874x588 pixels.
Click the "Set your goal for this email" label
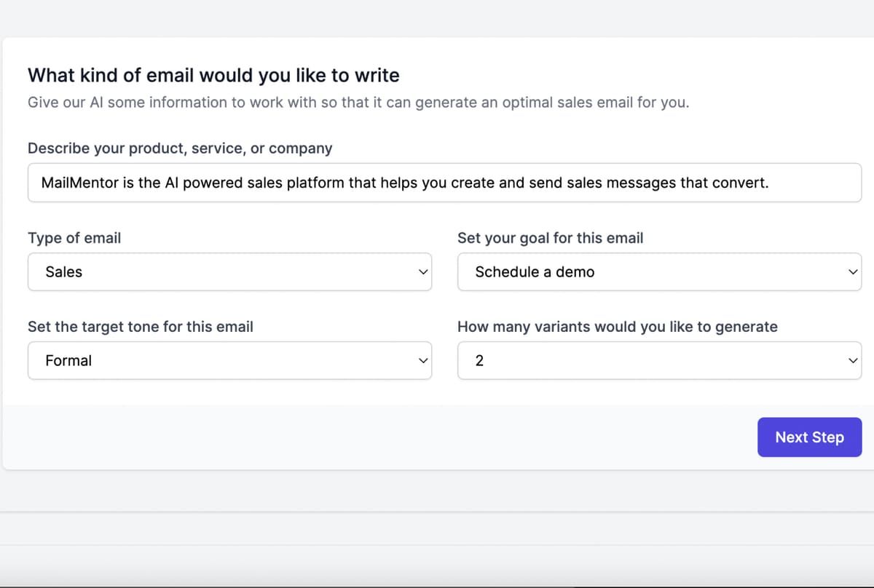pyautogui.click(x=550, y=238)
